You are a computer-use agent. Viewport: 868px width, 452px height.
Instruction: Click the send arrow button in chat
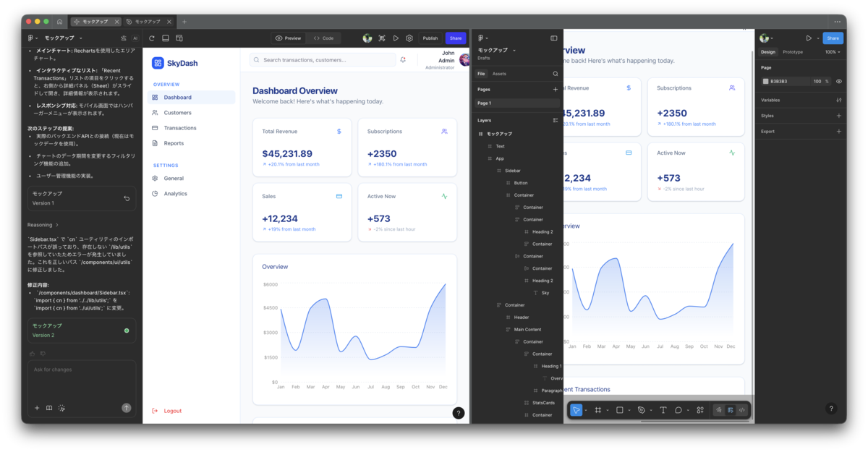[x=127, y=408]
